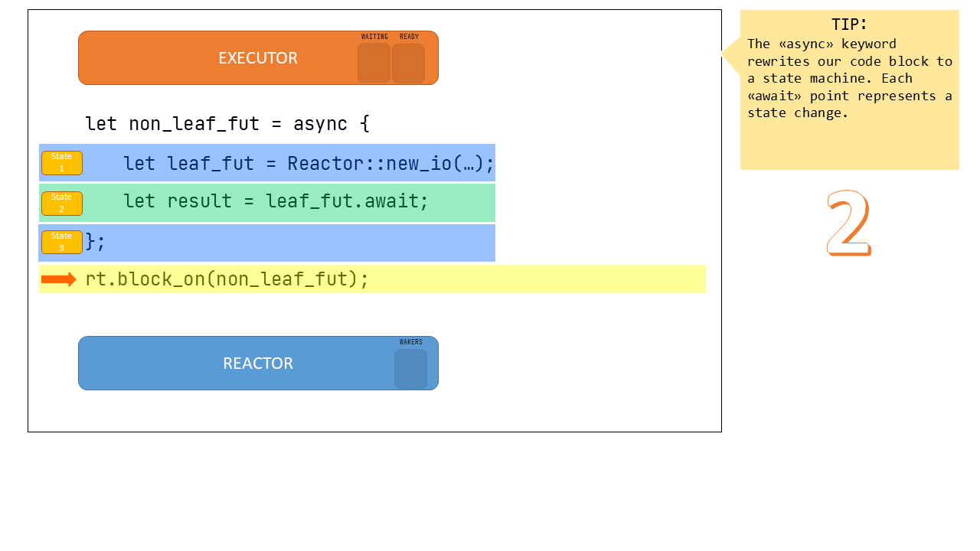The height and width of the screenshot is (551, 980).
Task: Click the tip text about async keyword
Action: (849, 78)
